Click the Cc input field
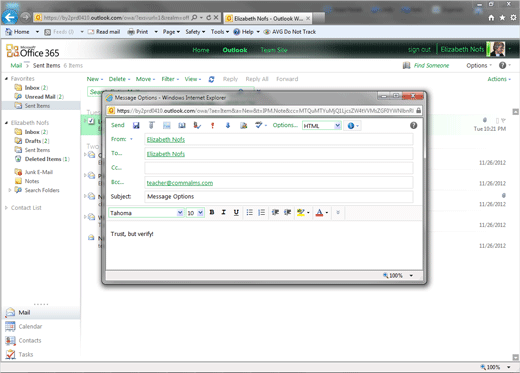The height and width of the screenshot is (373, 520). (x=279, y=168)
